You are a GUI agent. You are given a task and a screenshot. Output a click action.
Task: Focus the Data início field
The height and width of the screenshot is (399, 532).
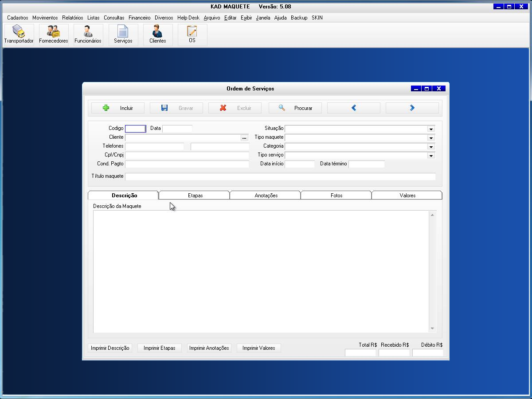300,164
